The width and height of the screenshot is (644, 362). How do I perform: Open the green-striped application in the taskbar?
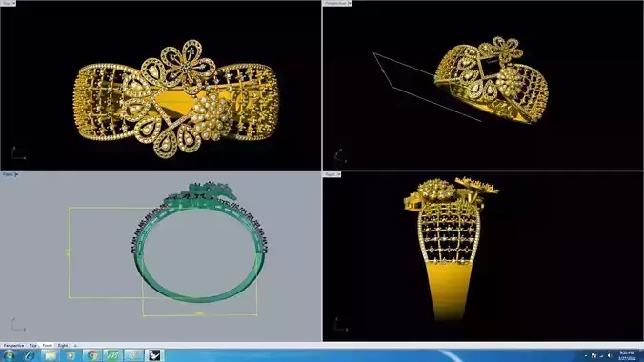point(112,355)
